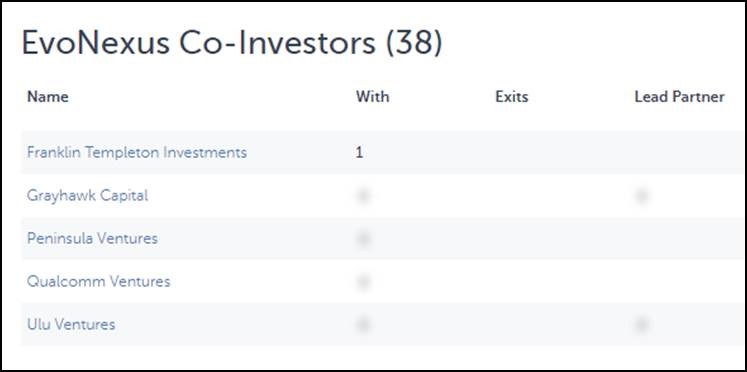
Task: Click the (38) count in the heading
Action: [x=414, y=44]
